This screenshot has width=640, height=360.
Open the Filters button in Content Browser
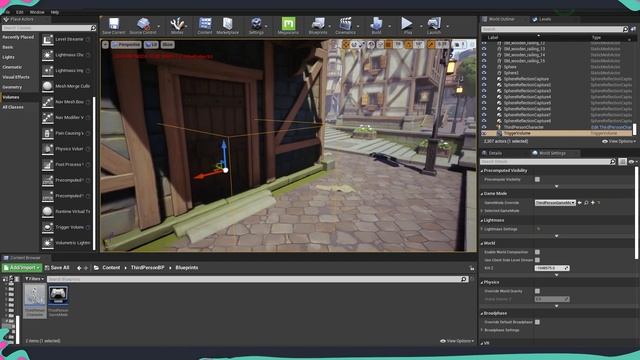[x=34, y=279]
